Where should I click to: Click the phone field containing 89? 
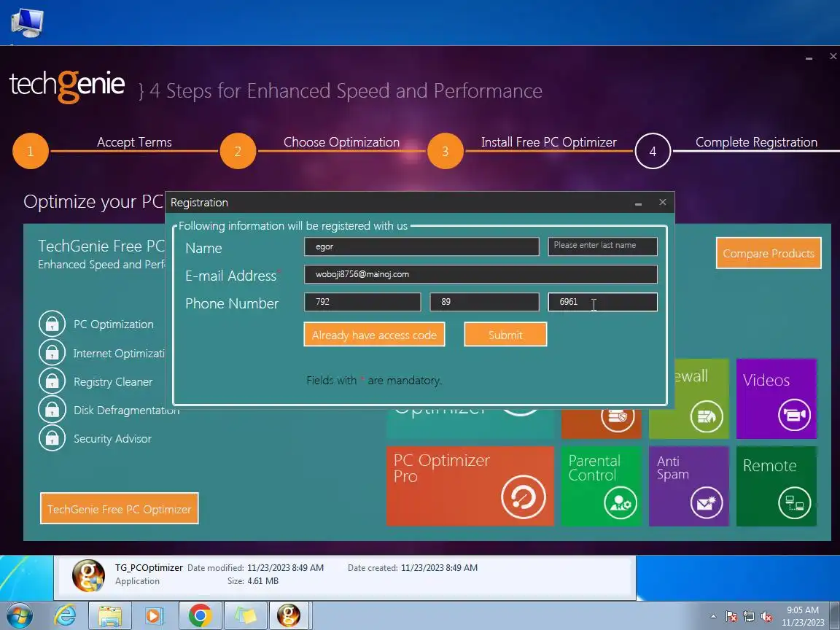(x=484, y=302)
